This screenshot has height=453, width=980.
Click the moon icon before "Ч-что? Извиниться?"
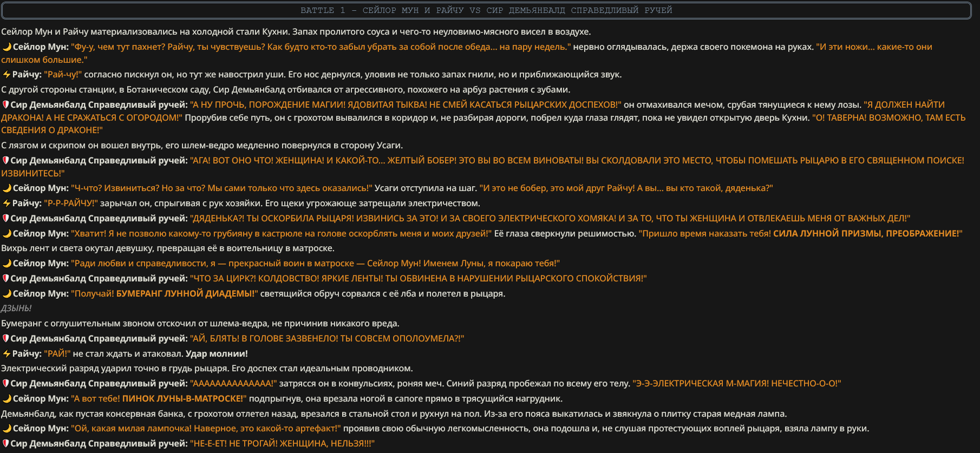[x=6, y=188]
